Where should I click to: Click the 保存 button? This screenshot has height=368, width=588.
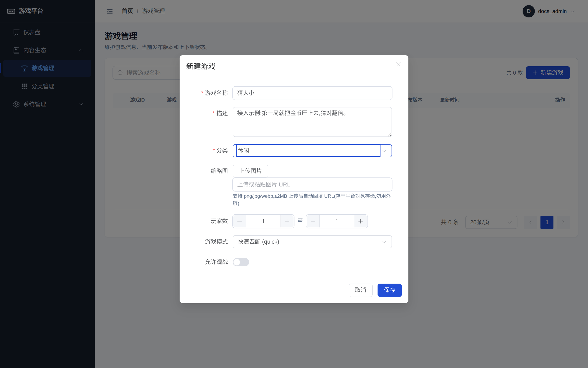click(390, 290)
